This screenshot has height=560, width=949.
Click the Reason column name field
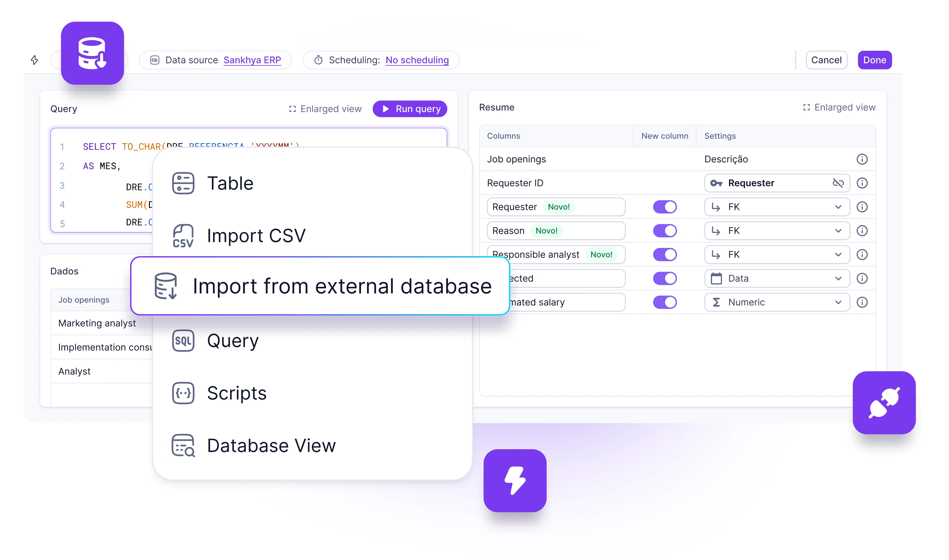(x=556, y=231)
